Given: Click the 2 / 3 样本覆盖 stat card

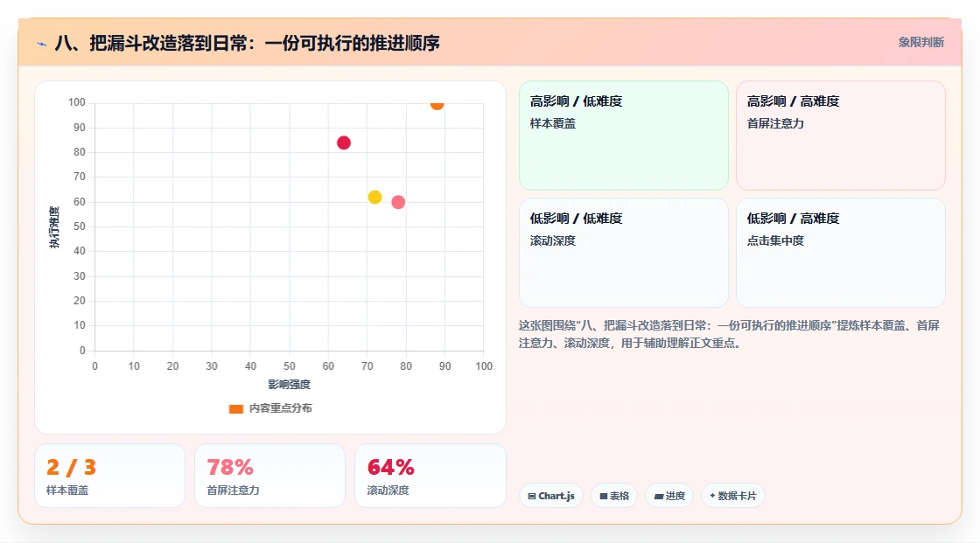Looking at the screenshot, I should 109,476.
